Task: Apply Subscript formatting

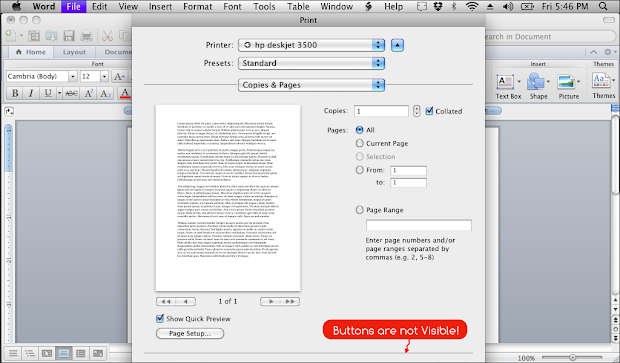Action: (105, 93)
